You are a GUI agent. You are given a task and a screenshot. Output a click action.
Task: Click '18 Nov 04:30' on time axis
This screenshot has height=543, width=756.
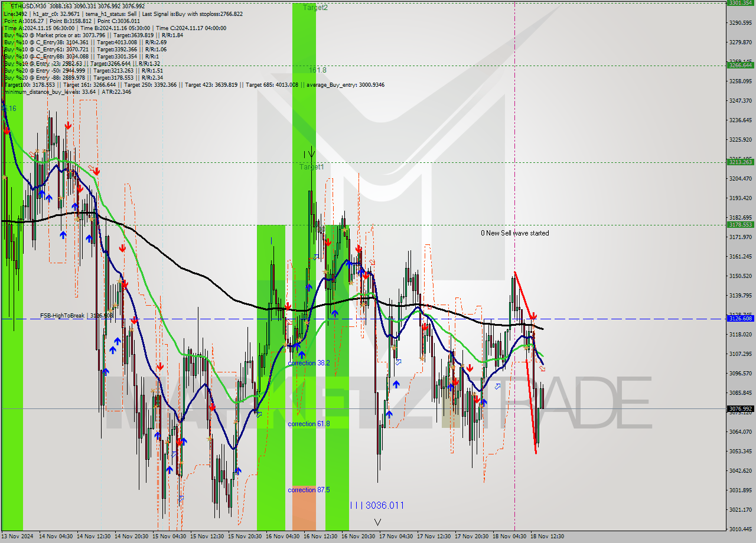pyautogui.click(x=510, y=537)
